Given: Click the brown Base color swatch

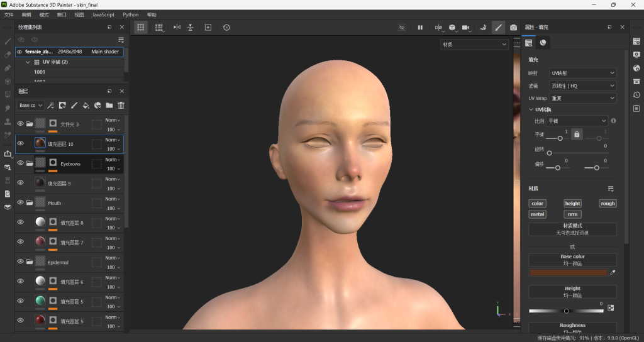Looking at the screenshot, I should point(568,273).
